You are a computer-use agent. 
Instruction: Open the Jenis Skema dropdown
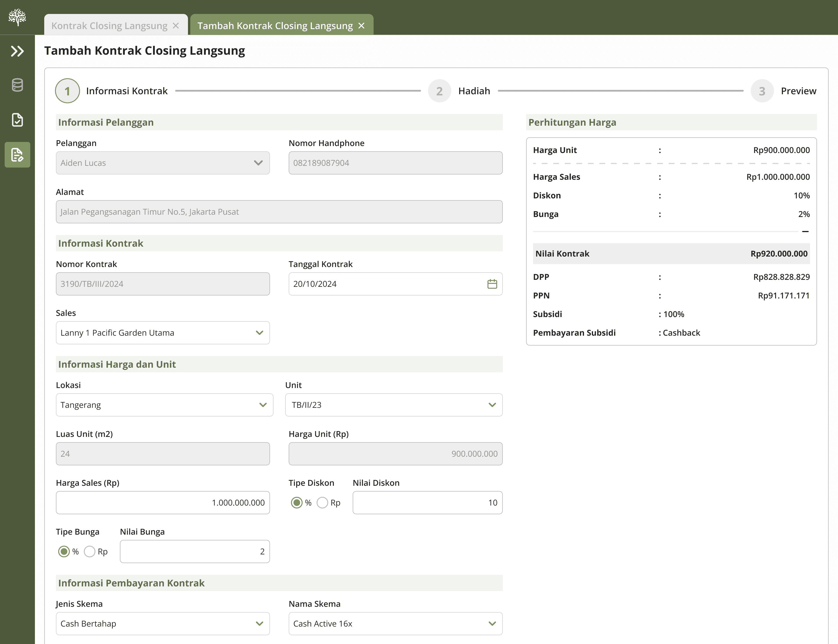click(163, 624)
